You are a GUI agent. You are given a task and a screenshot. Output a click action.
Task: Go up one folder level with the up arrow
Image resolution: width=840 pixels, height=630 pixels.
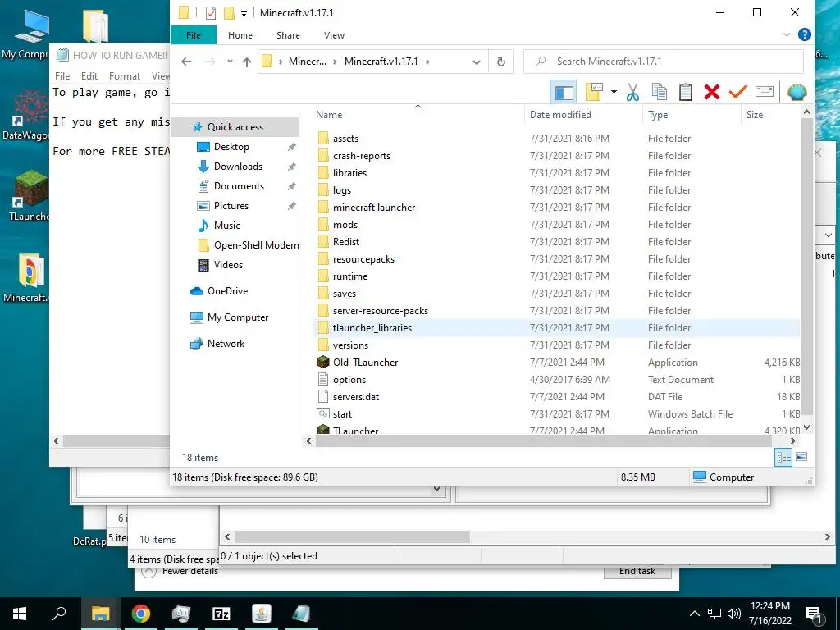point(246,62)
